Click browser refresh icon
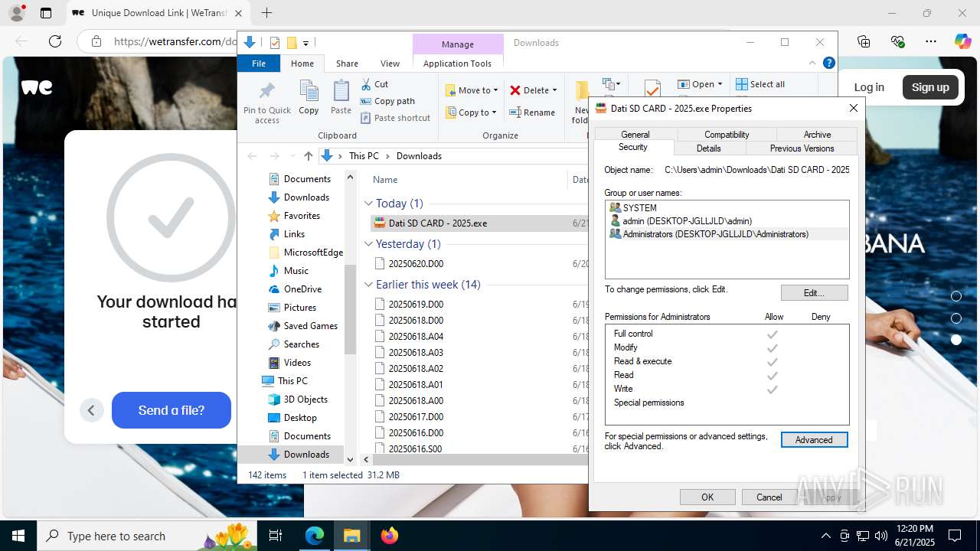The width and height of the screenshot is (980, 551). tap(55, 41)
